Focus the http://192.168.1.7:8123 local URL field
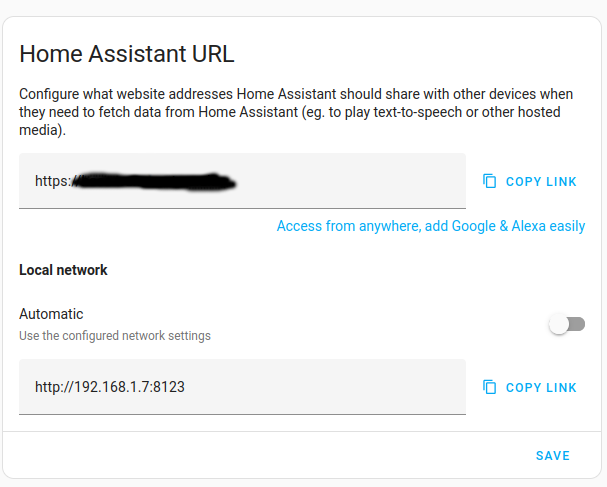 click(242, 387)
